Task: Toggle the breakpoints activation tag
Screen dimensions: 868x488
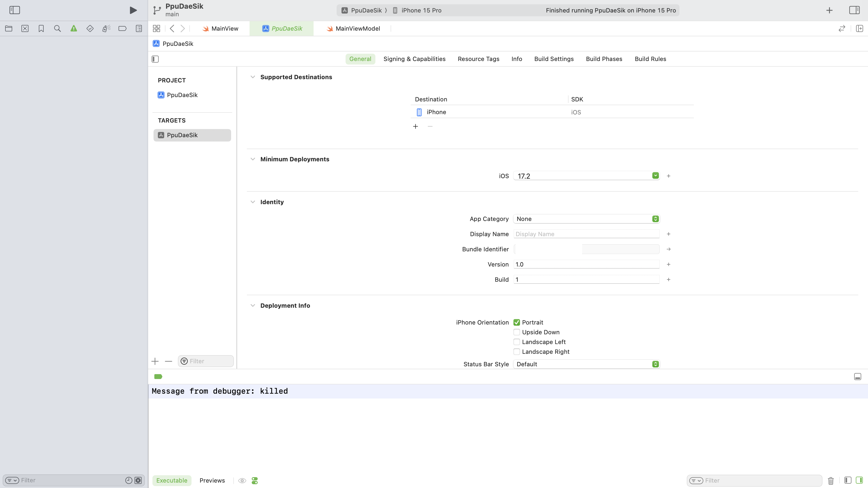Action: click(x=158, y=377)
